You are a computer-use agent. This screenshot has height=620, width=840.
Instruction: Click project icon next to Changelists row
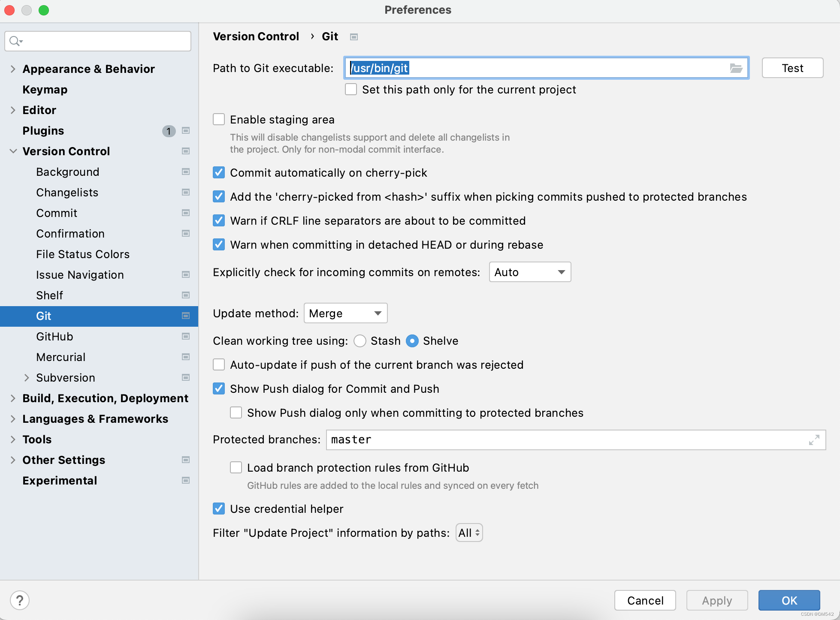tap(186, 192)
